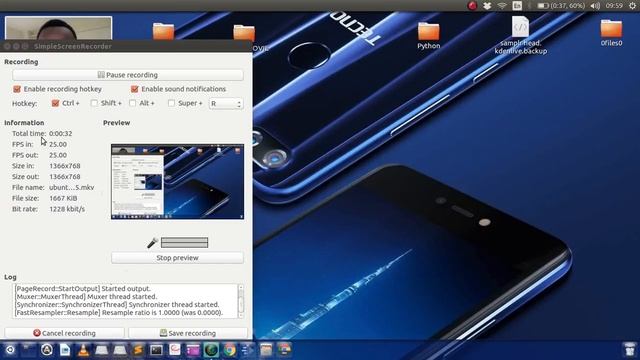Open the system gear session menu
The width and height of the screenshot is (640, 360).
click(632, 6)
